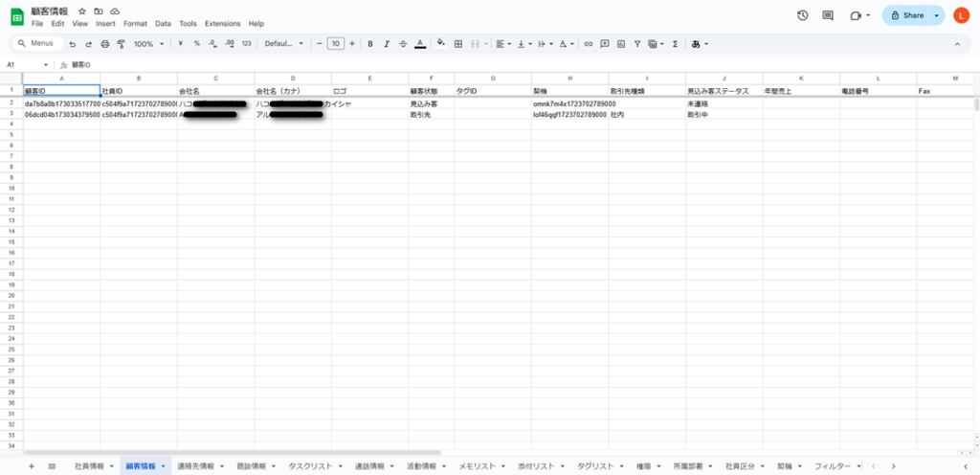Toggle bold formatting
This screenshot has height=475, width=980.
pos(370,44)
